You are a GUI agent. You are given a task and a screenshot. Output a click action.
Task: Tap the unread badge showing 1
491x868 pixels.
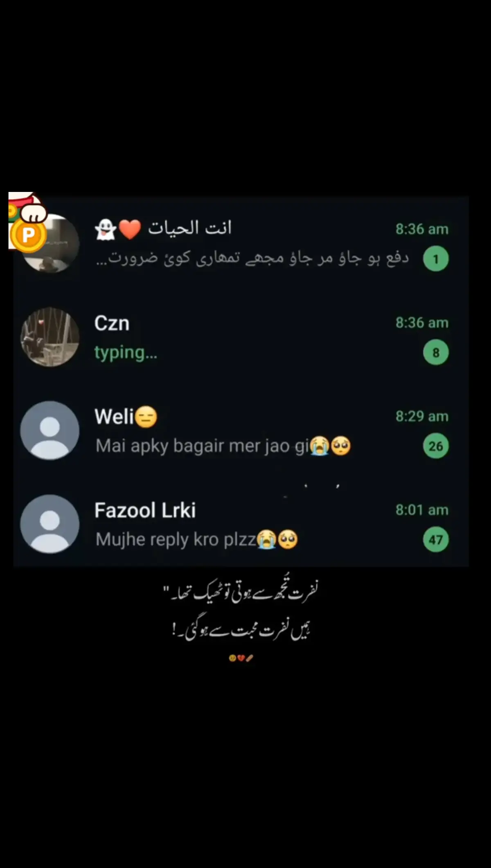pos(436,259)
